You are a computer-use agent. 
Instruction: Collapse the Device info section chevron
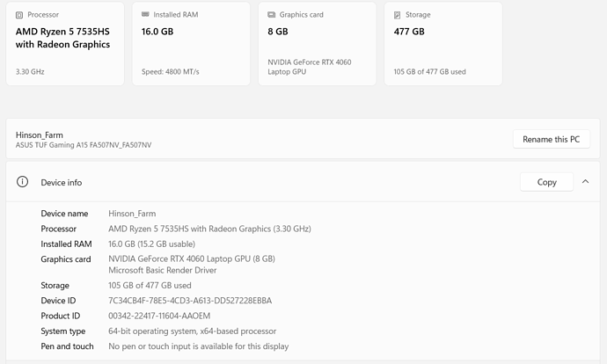pos(584,182)
